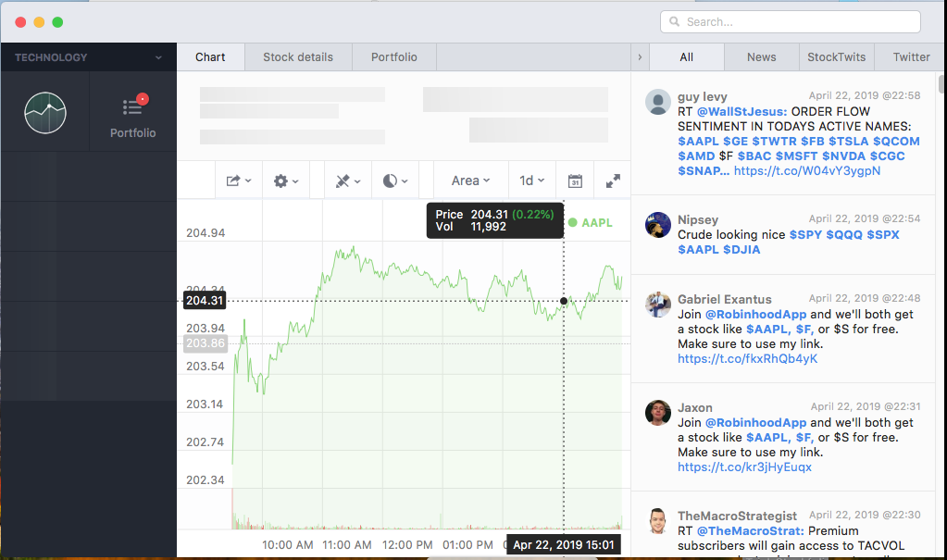The image size is (947, 560).
Task: Open the calendar date range picker
Action: click(575, 181)
